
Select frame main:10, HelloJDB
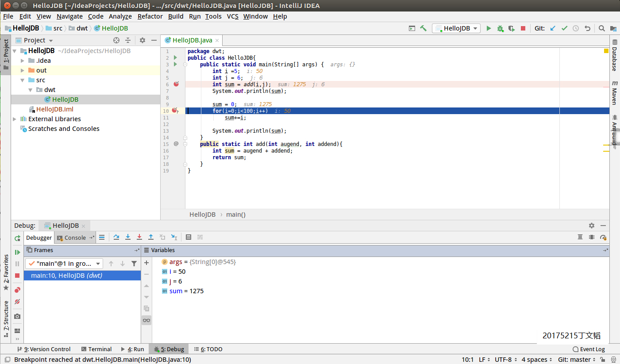(82, 276)
